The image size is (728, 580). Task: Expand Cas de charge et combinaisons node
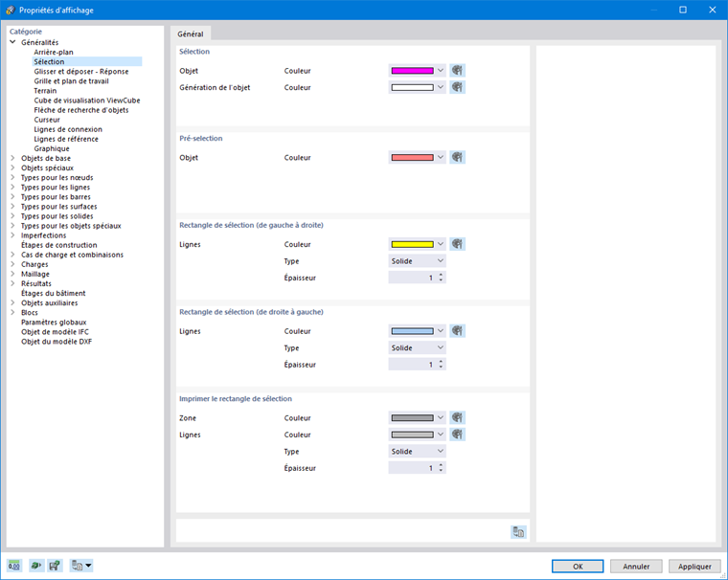pos(12,255)
